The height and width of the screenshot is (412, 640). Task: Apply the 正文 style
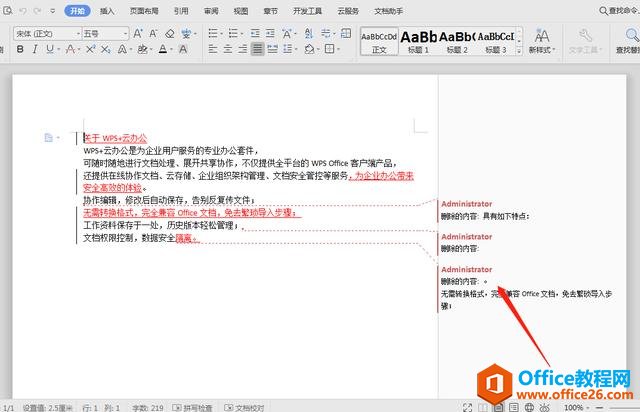[379, 42]
